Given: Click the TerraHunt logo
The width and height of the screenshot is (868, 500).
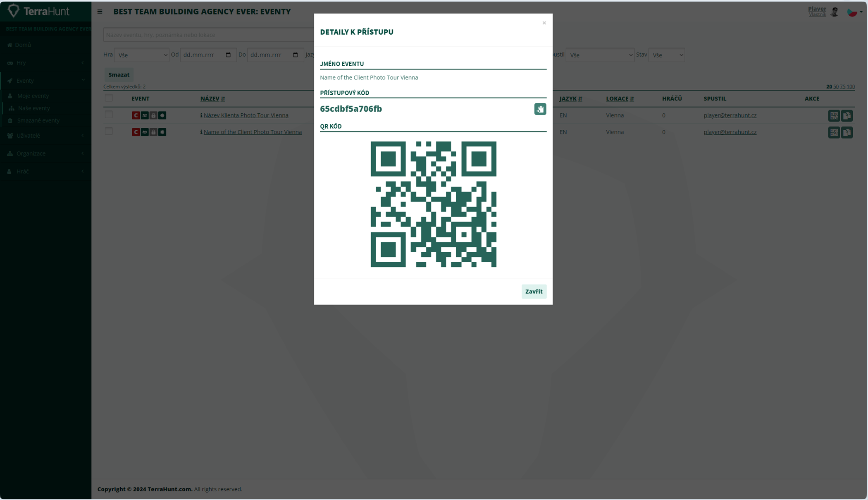Looking at the screenshot, I should point(38,11).
